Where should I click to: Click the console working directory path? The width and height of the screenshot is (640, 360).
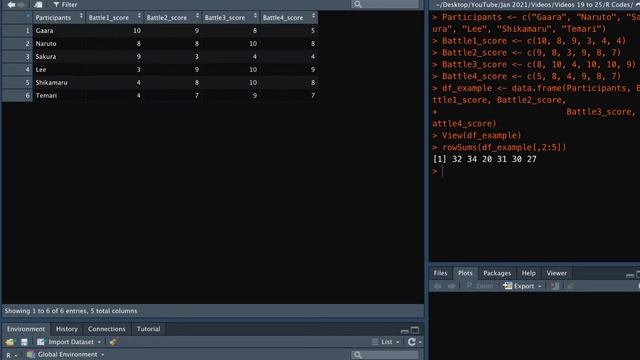[533, 4]
